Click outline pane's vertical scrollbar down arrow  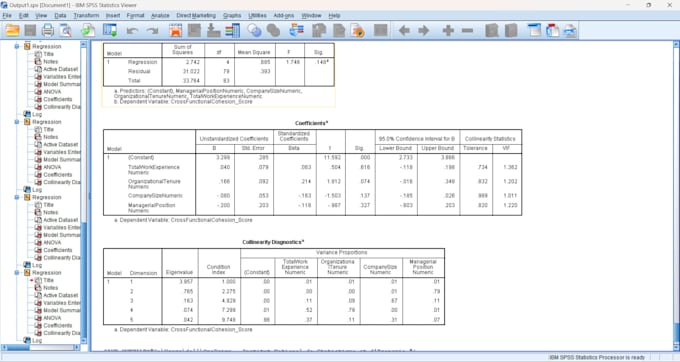click(x=84, y=341)
